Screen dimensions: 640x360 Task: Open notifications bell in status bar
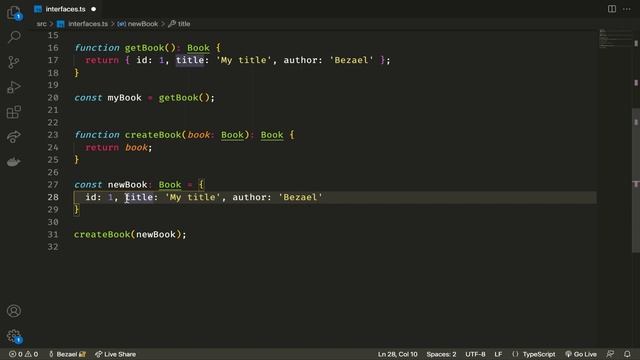(627, 354)
